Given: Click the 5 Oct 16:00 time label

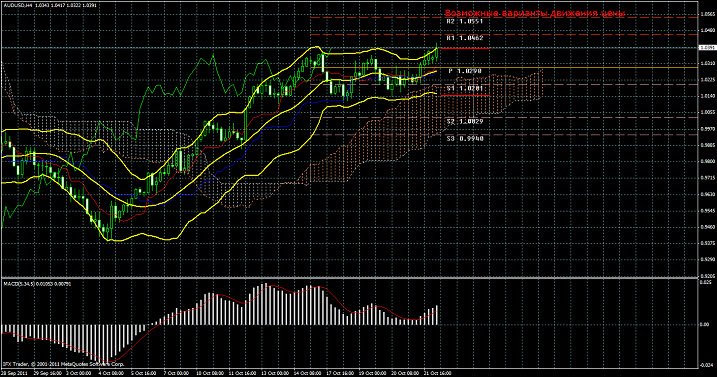Looking at the screenshot, I should 143,373.
